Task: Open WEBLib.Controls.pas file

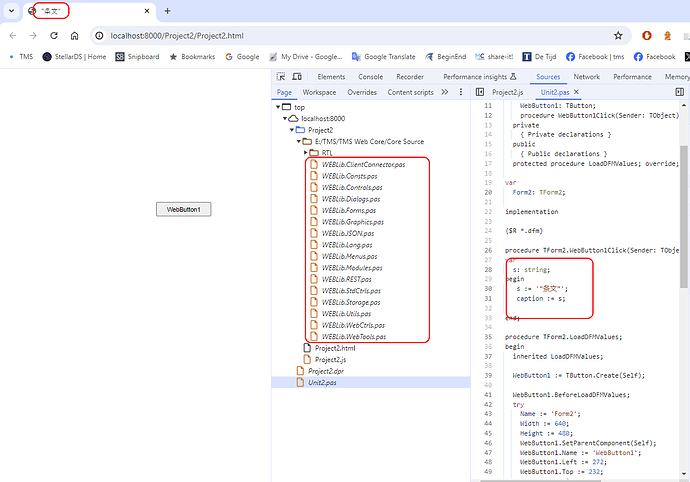Action: coord(352,187)
